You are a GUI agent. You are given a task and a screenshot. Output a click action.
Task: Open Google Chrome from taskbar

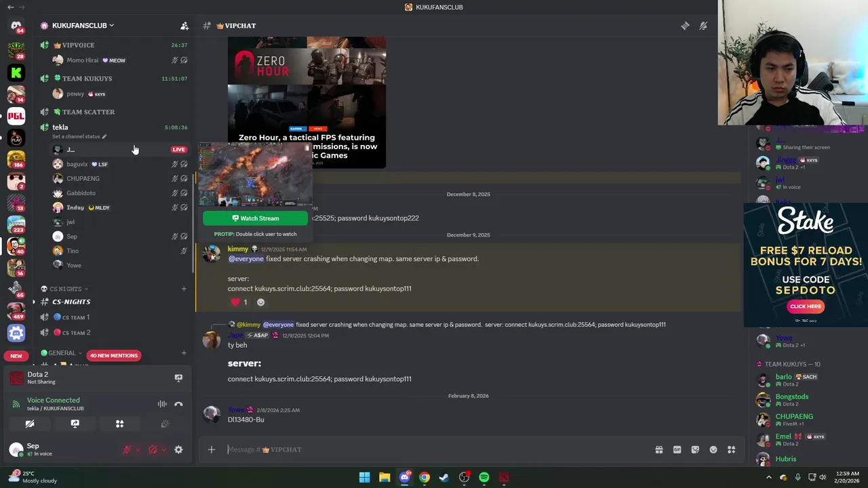424,477
